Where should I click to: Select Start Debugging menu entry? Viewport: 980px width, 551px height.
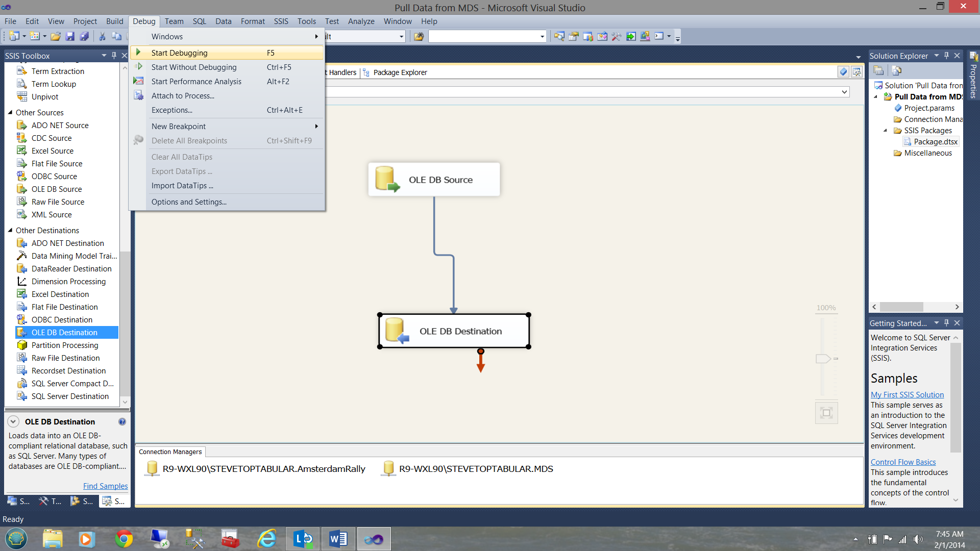(x=180, y=53)
